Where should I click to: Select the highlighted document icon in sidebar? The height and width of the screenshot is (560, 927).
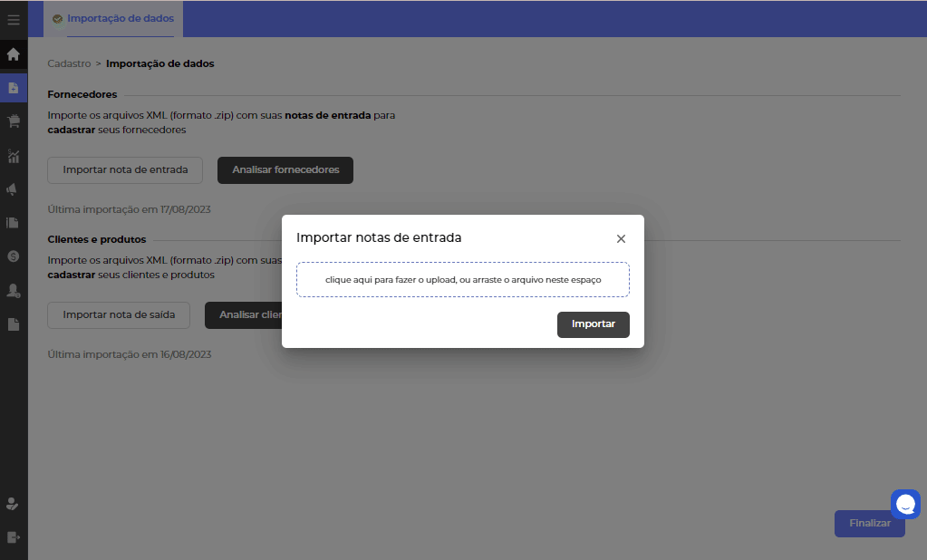[x=14, y=88]
